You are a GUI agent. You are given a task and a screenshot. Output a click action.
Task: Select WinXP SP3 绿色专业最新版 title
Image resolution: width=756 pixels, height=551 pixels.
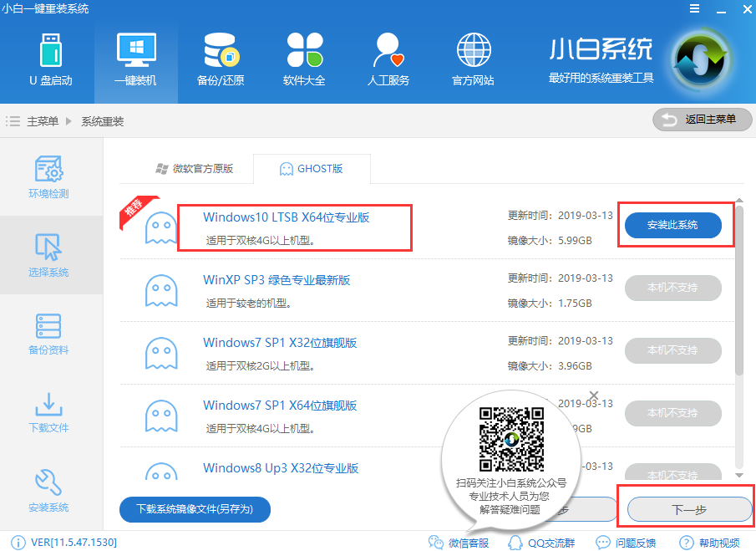click(277, 280)
